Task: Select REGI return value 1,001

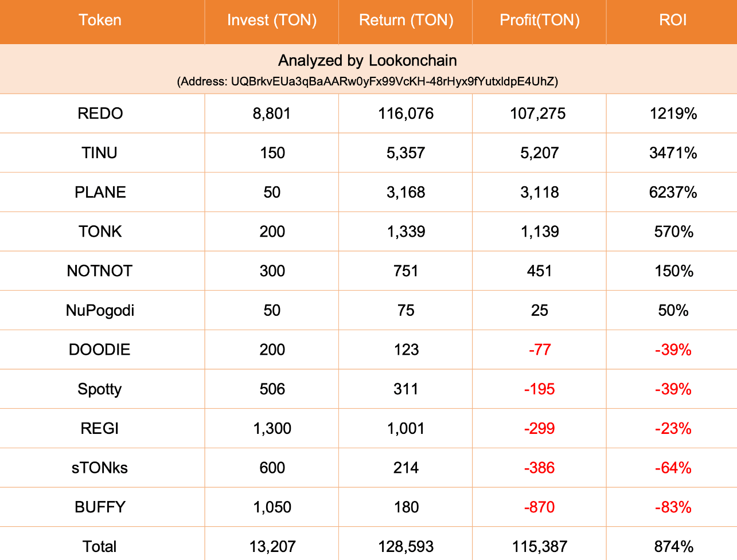Action: pos(406,429)
